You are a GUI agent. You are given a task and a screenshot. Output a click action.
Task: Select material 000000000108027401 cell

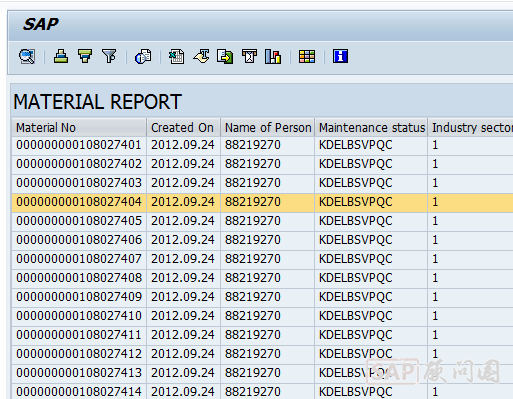[x=79, y=145]
